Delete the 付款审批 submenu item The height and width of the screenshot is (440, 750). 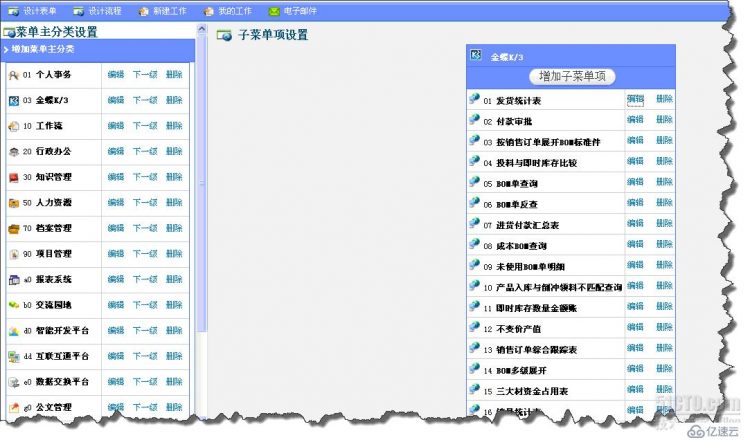pos(664,120)
